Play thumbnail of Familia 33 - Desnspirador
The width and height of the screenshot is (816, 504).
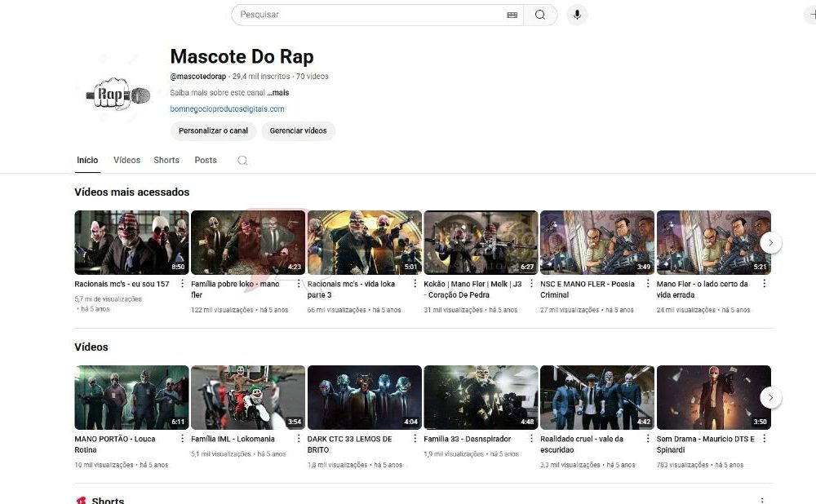[481, 397]
